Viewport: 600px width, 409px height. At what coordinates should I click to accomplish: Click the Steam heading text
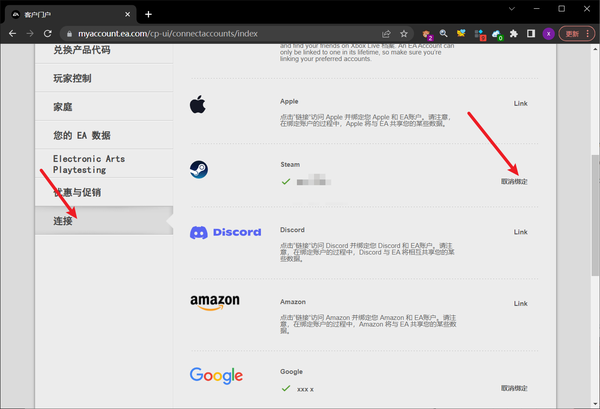(x=290, y=165)
